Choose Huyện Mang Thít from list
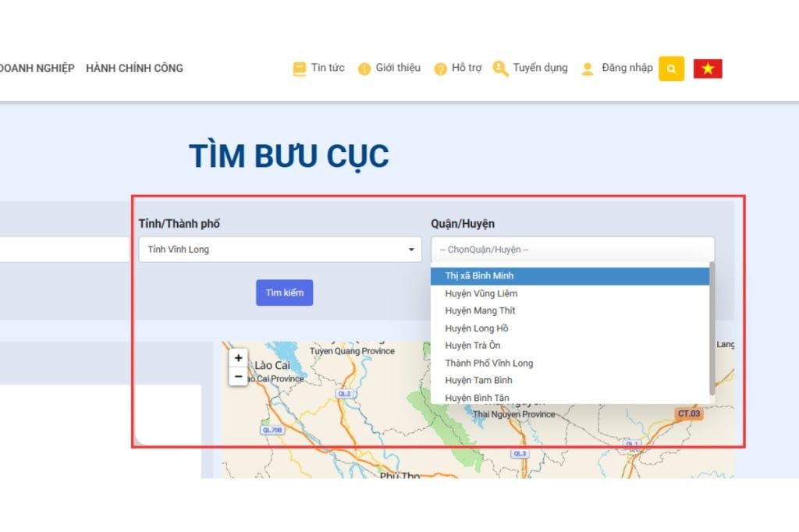 tap(480, 310)
